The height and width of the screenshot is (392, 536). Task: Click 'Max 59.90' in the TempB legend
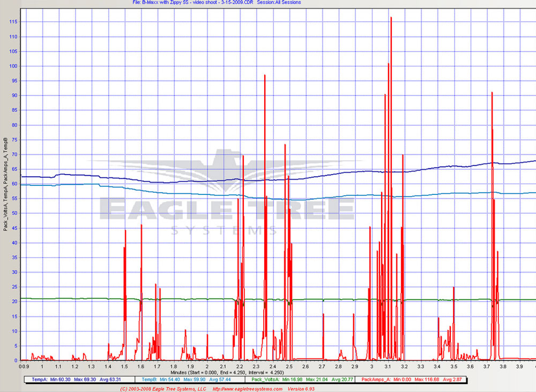[x=195, y=380]
